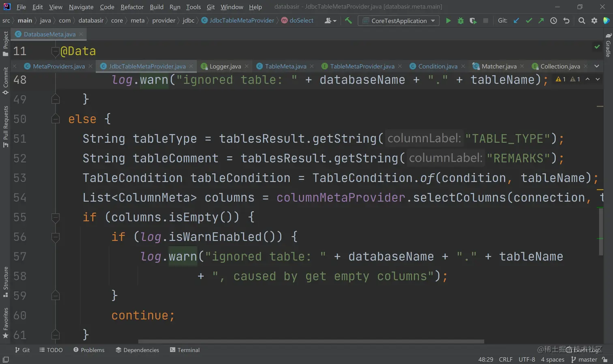Viewport: 613px width, 364px height.
Task: Show Git history with the clock icon
Action: point(554,21)
